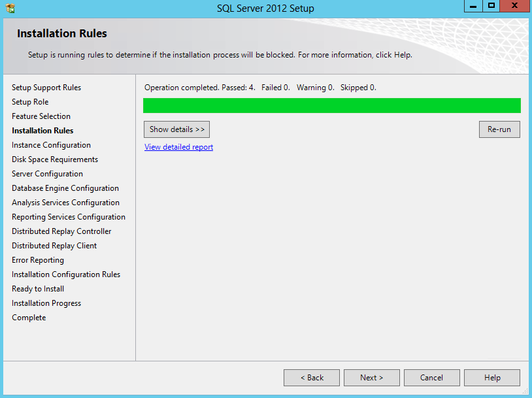Screen dimensions: 532x398
Task: Cancel the SQL Server setup
Action: (x=431, y=378)
